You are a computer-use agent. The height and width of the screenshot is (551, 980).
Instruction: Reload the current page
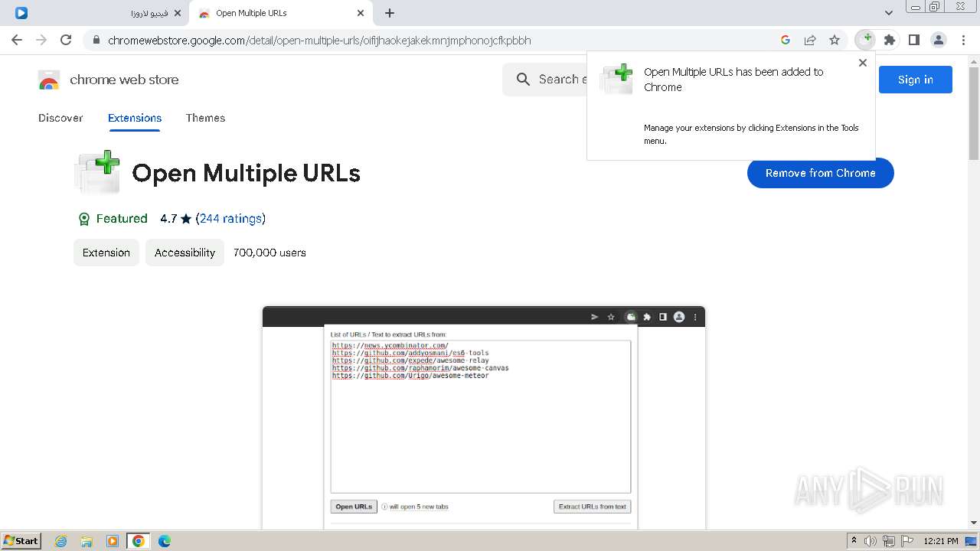coord(66,40)
